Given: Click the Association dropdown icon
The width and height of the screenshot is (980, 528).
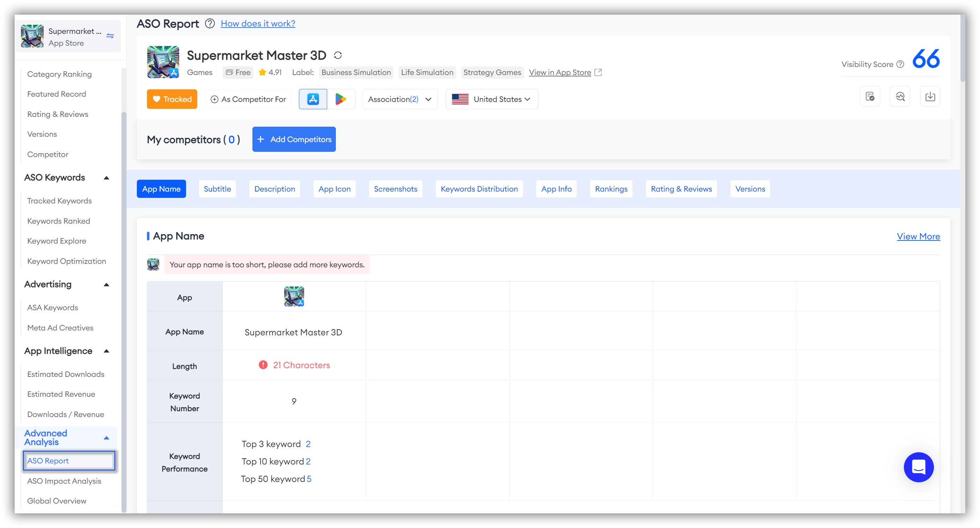Looking at the screenshot, I should pyautogui.click(x=428, y=99).
